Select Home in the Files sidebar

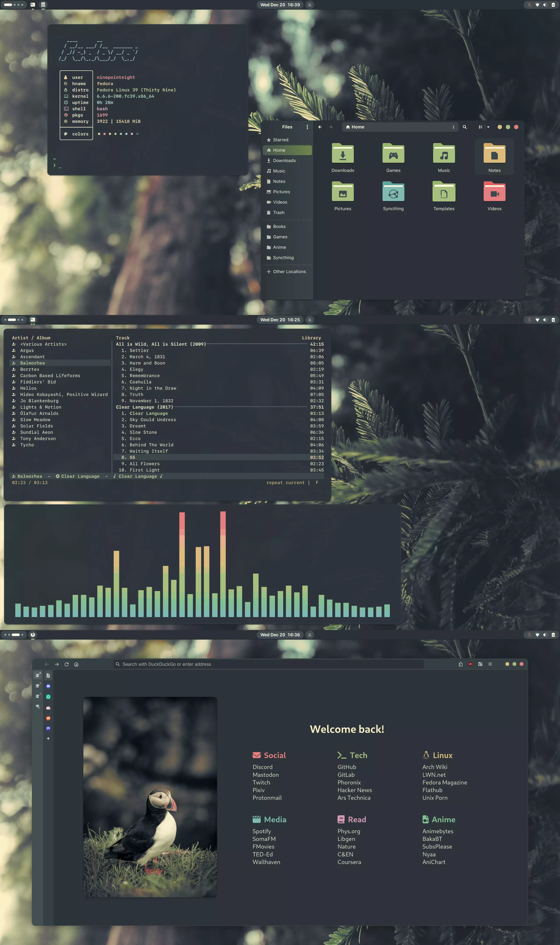(x=287, y=150)
